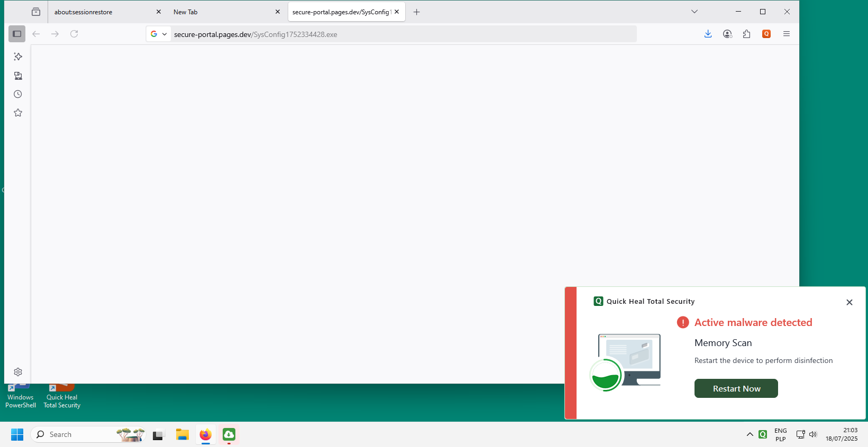This screenshot has width=868, height=447.
Task: Open the Downloads panel icon
Action: [x=708, y=34]
